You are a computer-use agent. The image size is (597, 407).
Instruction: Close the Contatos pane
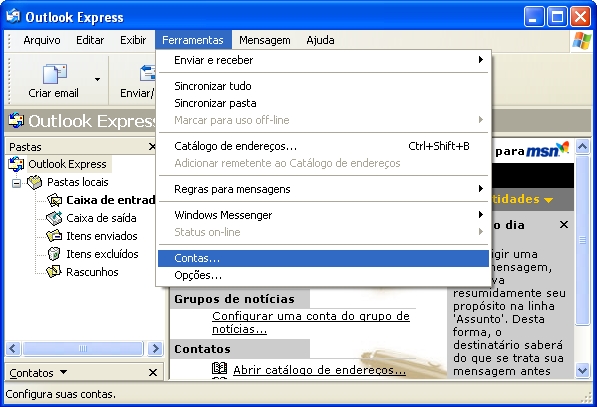153,372
